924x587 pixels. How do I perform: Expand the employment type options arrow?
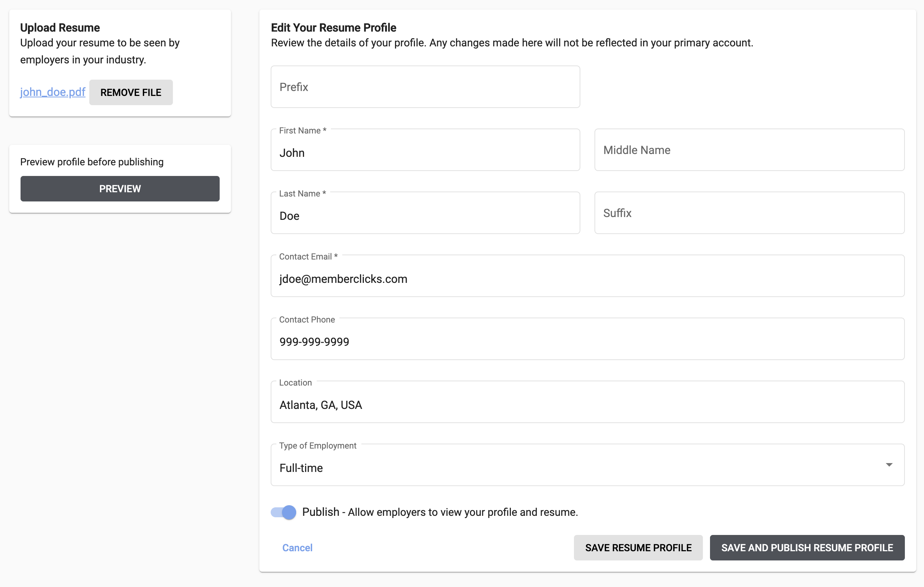pos(890,465)
